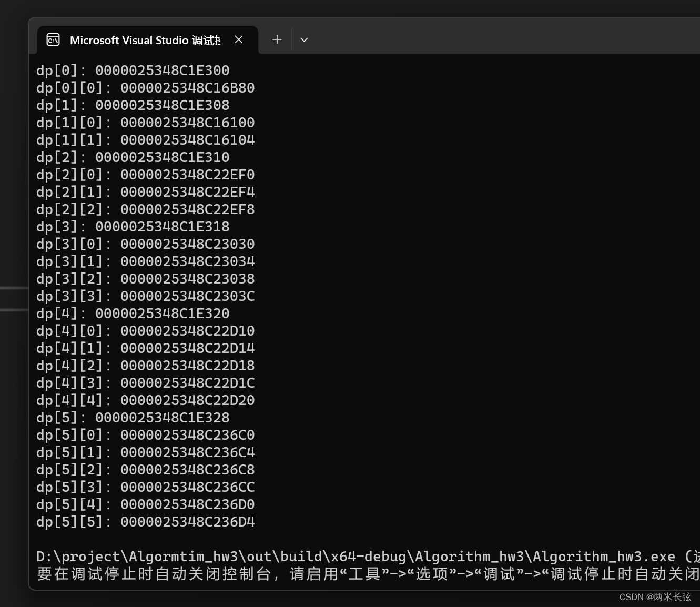Click the line 'dp[3][0]: 0000025348C23030'
Image resolution: width=700 pixels, height=607 pixels.
(146, 244)
